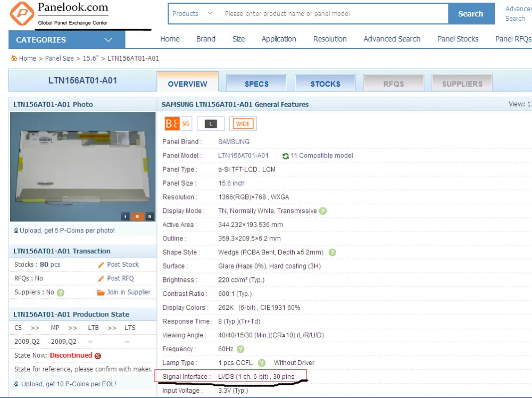
Task: Click folder icon beside Join in Supplier
Action: (x=101, y=293)
